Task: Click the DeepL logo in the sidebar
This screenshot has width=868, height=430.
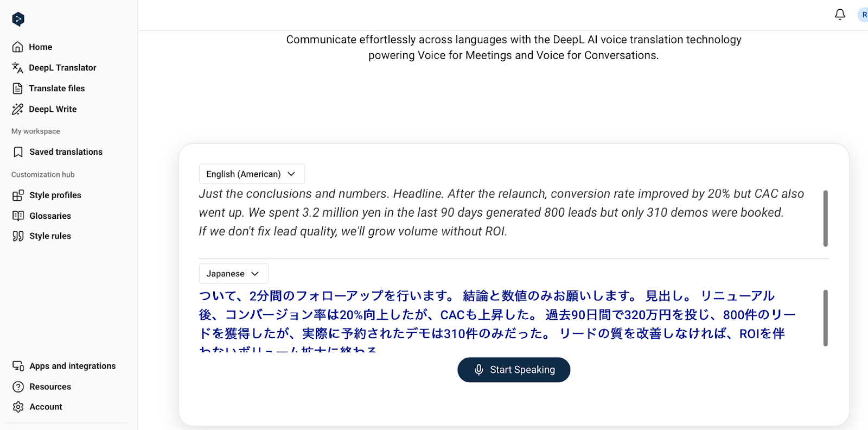Action: (x=18, y=18)
